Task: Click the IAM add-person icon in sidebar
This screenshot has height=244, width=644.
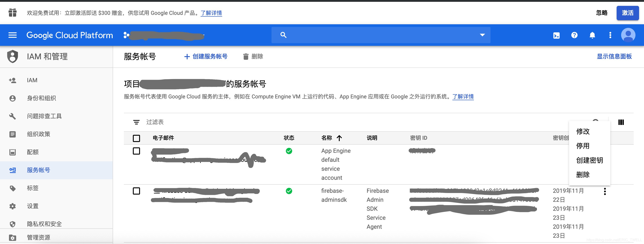Action: (13, 80)
